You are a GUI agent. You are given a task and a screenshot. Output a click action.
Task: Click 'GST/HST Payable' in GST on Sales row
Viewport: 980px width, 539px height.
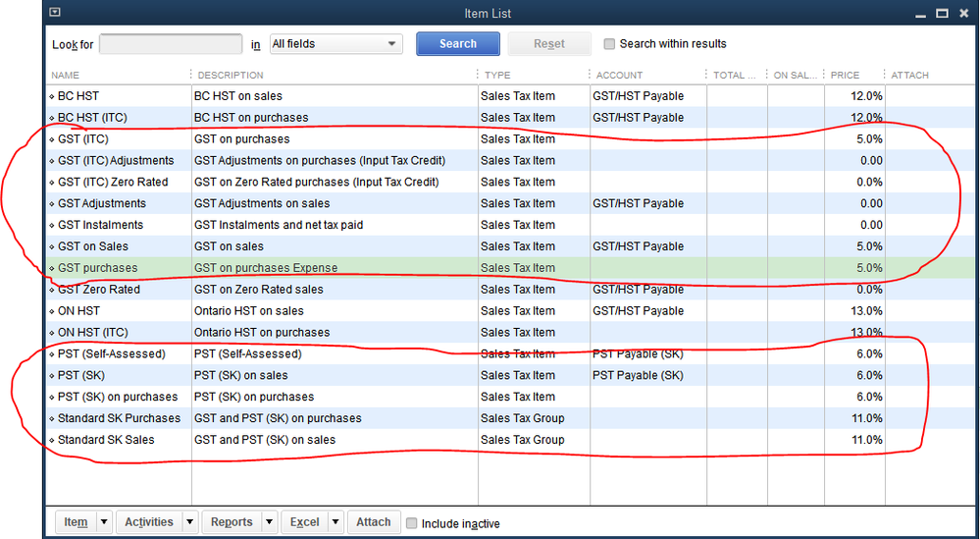638,246
